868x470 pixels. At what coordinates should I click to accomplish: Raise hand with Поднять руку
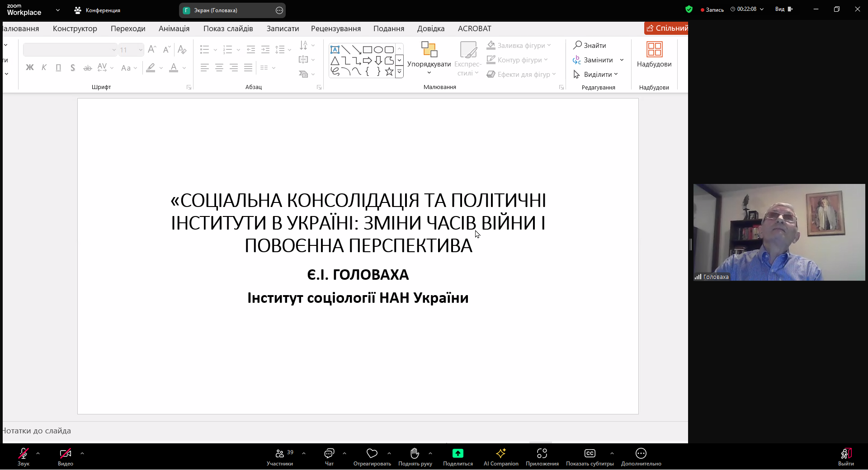pyautogui.click(x=415, y=457)
